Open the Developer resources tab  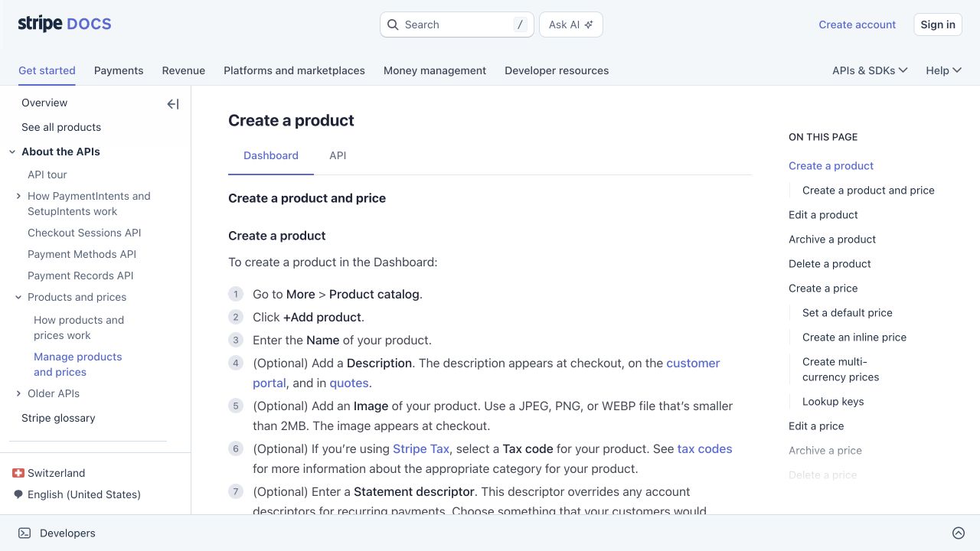[x=557, y=70]
